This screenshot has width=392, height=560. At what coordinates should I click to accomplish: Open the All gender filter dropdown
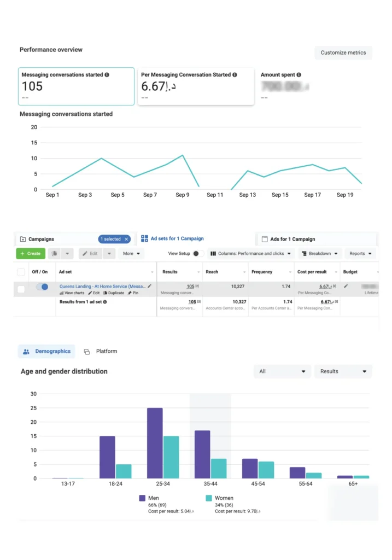coord(282,371)
